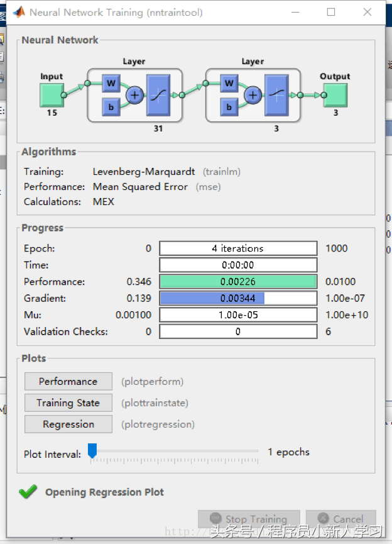This screenshot has width=392, height=544.
Task: Click the Validation Checks progress field
Action: tap(238, 331)
